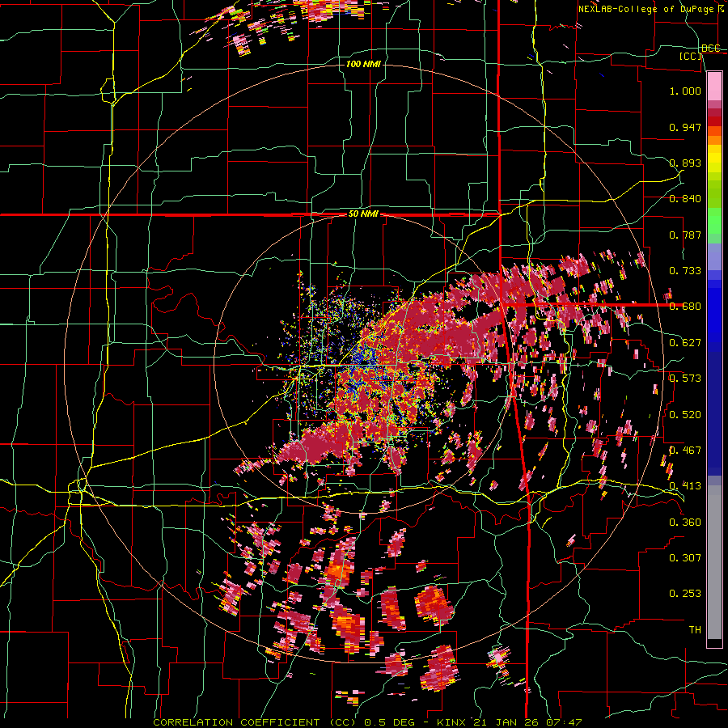Click the 0.413 scale value
The width and height of the screenshot is (728, 728).
click(x=685, y=486)
